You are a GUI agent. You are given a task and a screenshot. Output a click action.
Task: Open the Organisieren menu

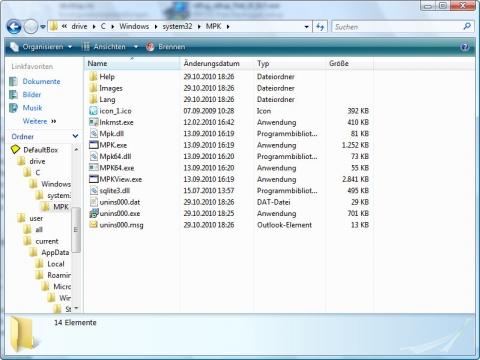tap(43, 47)
